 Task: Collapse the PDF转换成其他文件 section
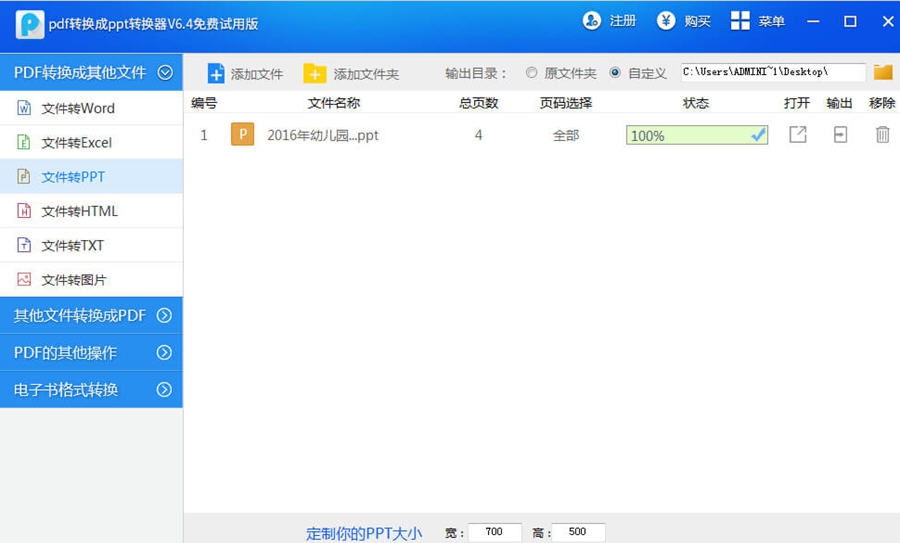coord(165,72)
